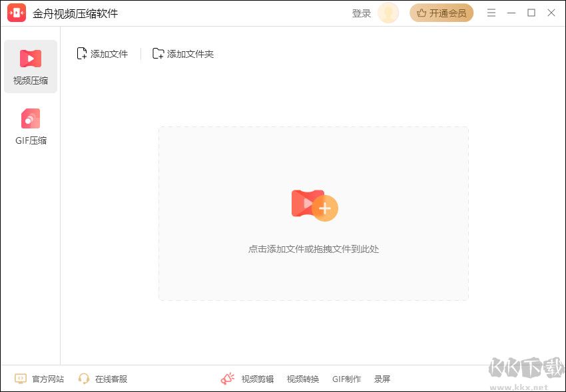Open the 开通会员 membership button
Viewport: 566px width, 392px height.
[441, 13]
